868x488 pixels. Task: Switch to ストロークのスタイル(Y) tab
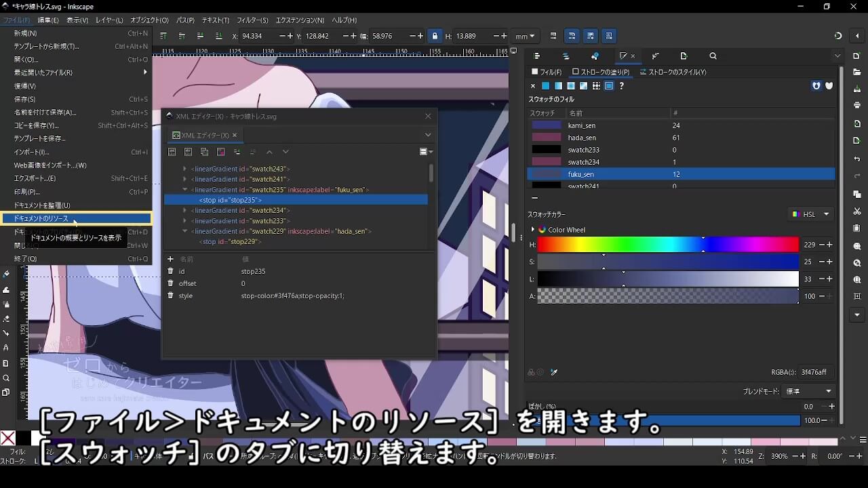(673, 72)
